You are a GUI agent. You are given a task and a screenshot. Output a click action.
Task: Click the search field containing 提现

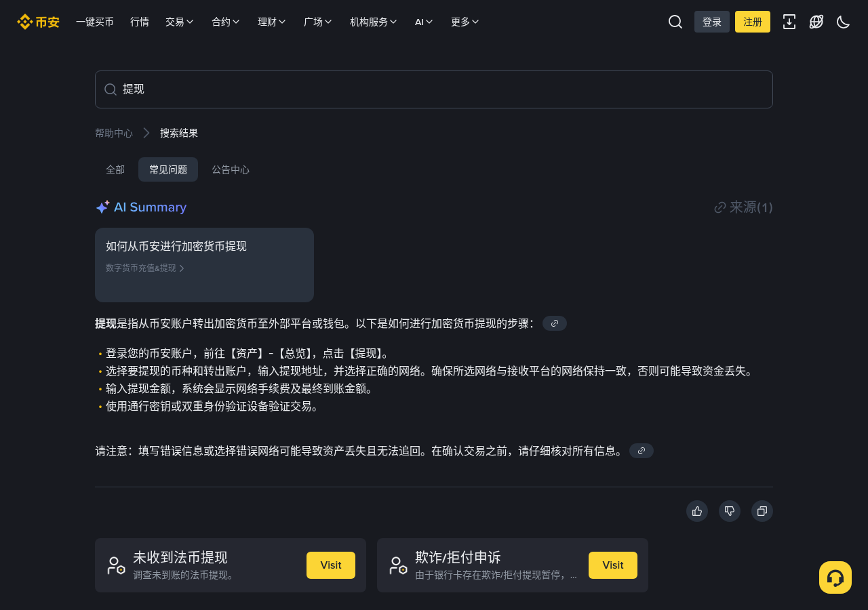tap(434, 89)
